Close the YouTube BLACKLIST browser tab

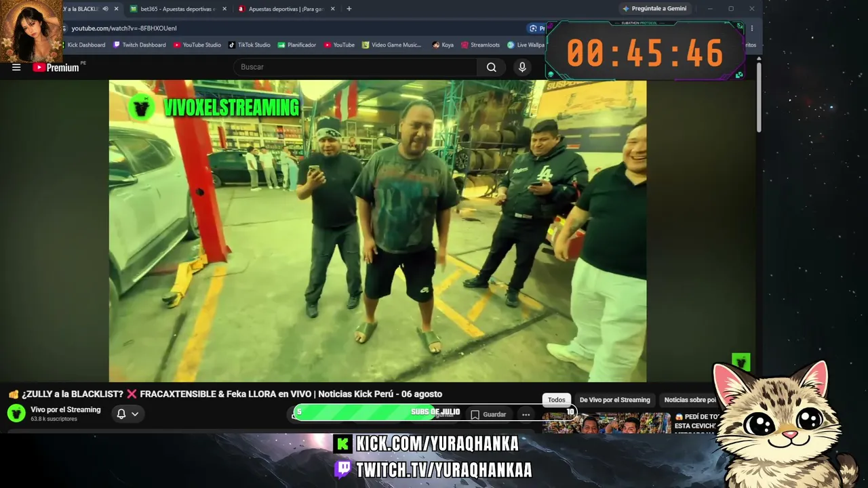[117, 9]
